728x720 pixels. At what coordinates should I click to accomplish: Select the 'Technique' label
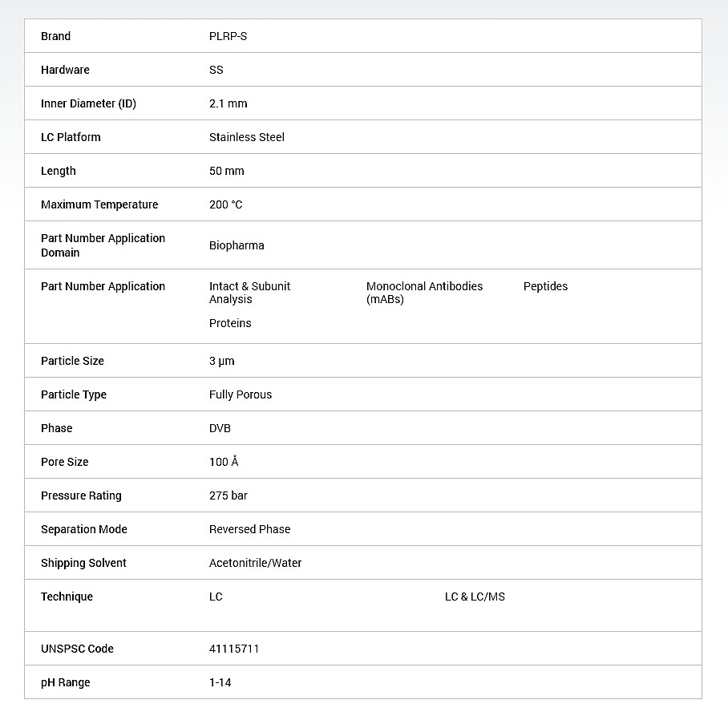67,597
